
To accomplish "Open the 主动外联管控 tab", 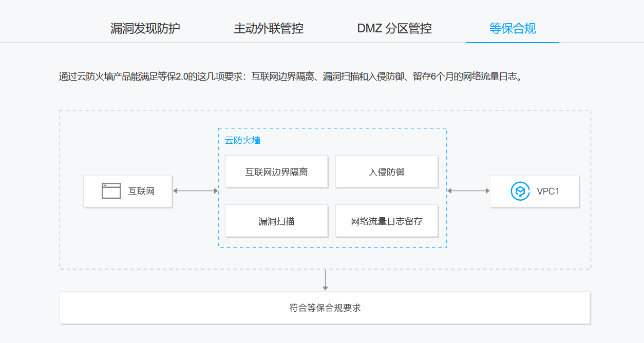I will click(x=269, y=28).
